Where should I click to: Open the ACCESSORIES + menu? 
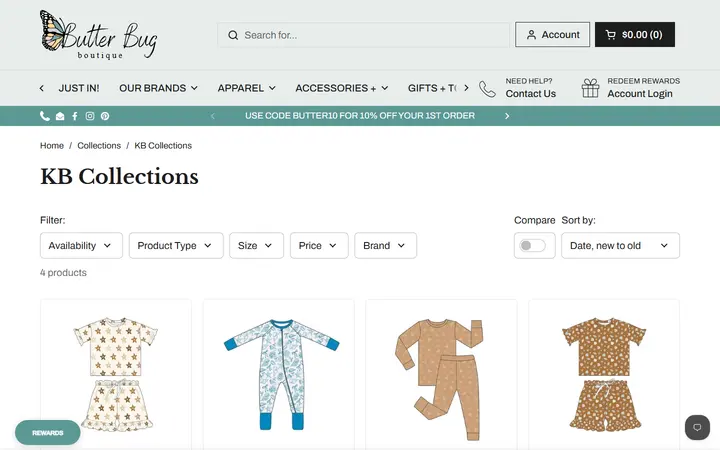(342, 88)
